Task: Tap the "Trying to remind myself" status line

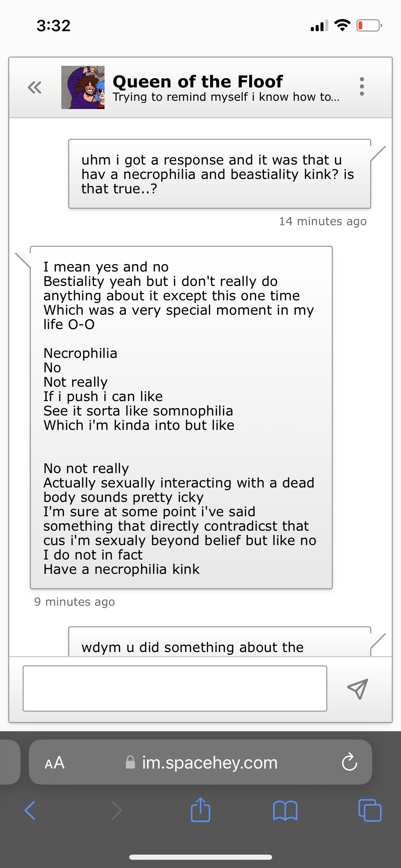Action: pos(226,97)
